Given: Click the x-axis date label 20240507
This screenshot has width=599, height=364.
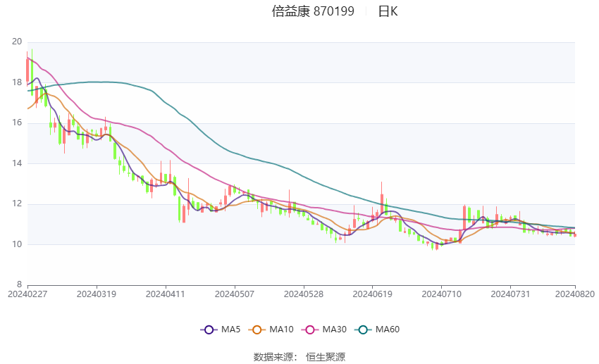Looking at the screenshot, I should (x=235, y=294).
